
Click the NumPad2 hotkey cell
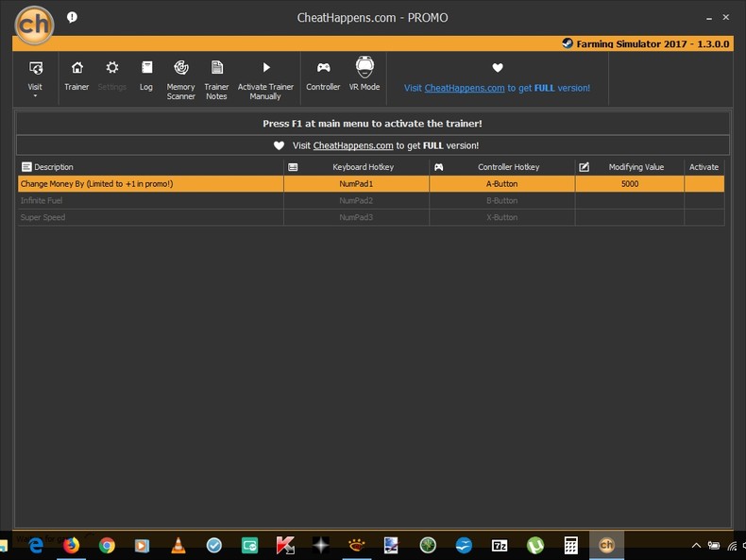click(x=356, y=201)
